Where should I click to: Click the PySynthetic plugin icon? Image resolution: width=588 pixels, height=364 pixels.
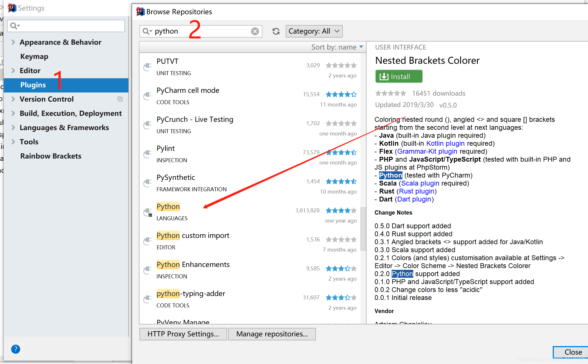click(147, 183)
